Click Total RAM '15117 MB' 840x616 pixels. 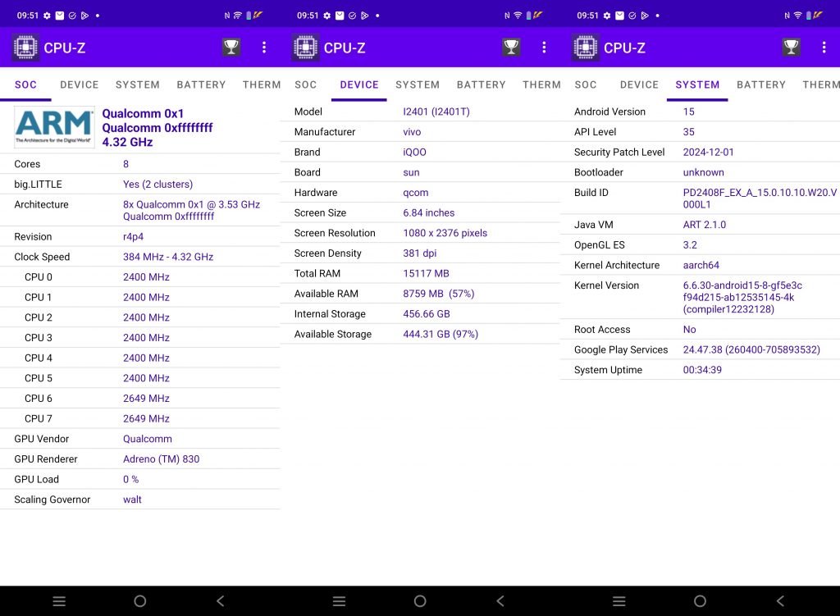(x=426, y=273)
